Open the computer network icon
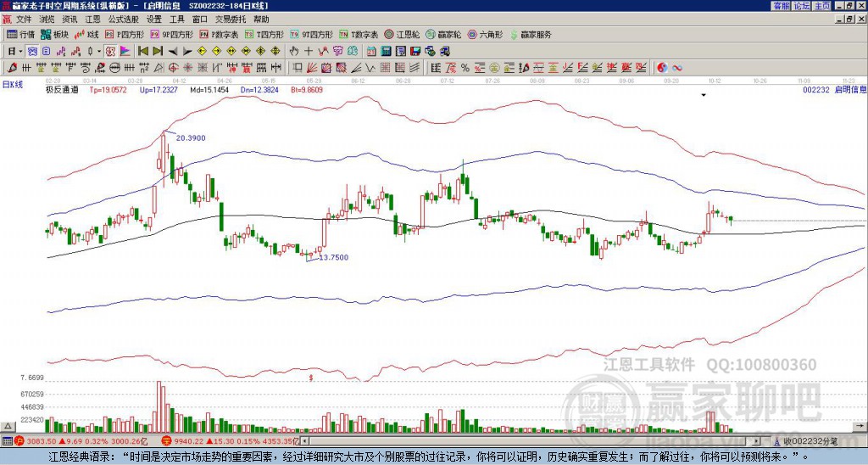This screenshot has height=465, width=868. tap(444, 51)
